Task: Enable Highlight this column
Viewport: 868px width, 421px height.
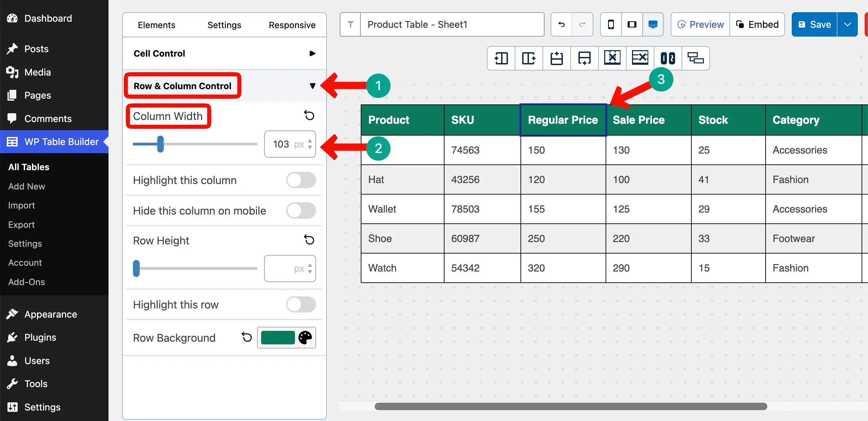Action: [301, 180]
